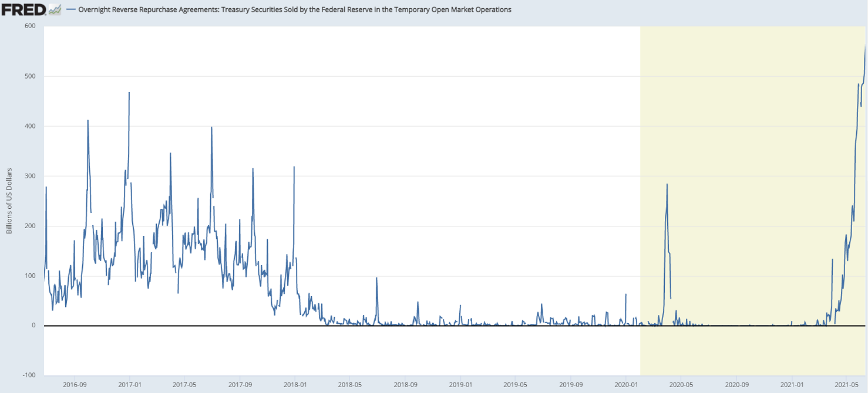
Task: Click the Overnight Reverse Repurchase Agreements series title
Action: click(x=295, y=10)
